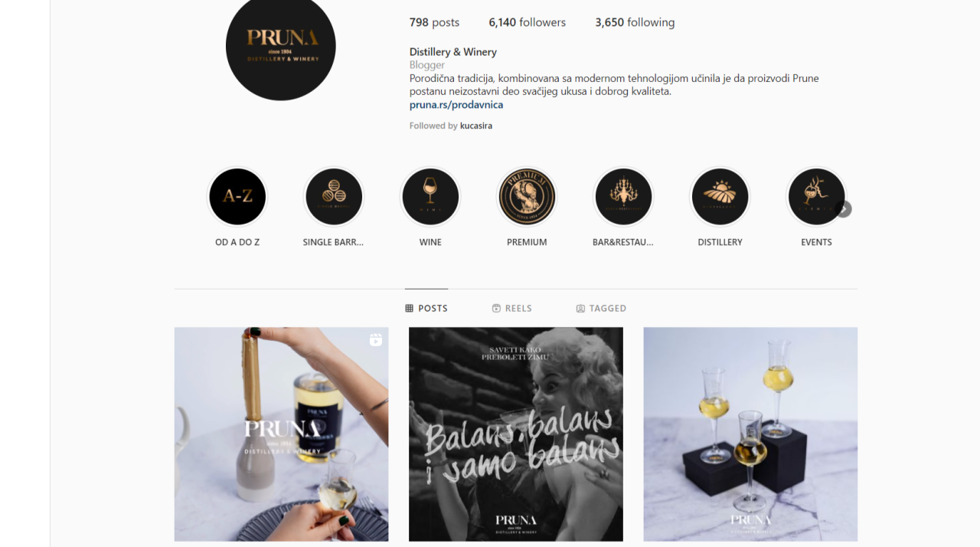
Task: Open the DISTILLERY story highlight
Action: tap(720, 197)
